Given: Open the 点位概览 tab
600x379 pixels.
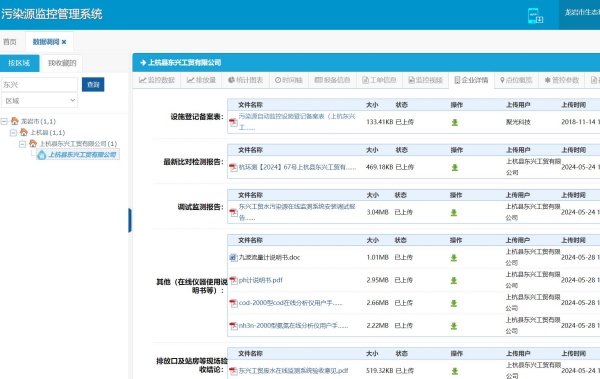Looking at the screenshot, I should tap(516, 80).
